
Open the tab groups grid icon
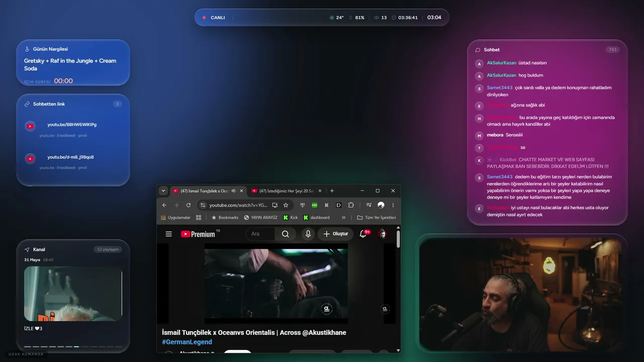pos(199,218)
